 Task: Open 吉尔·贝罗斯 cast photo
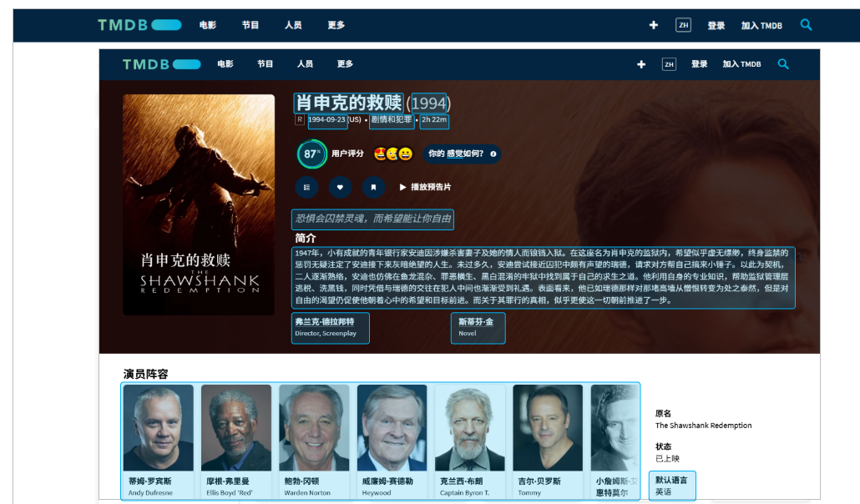tap(548, 428)
